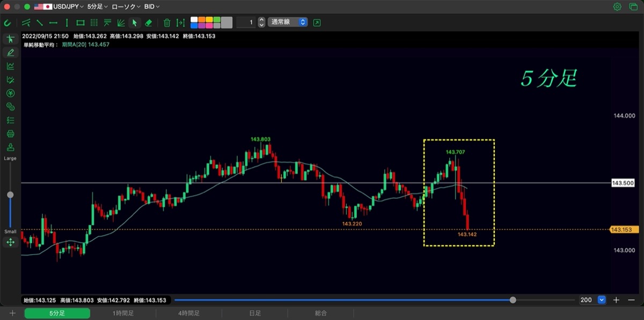Open the BID price type dropdown
This screenshot has height=320, width=644.
152,7
